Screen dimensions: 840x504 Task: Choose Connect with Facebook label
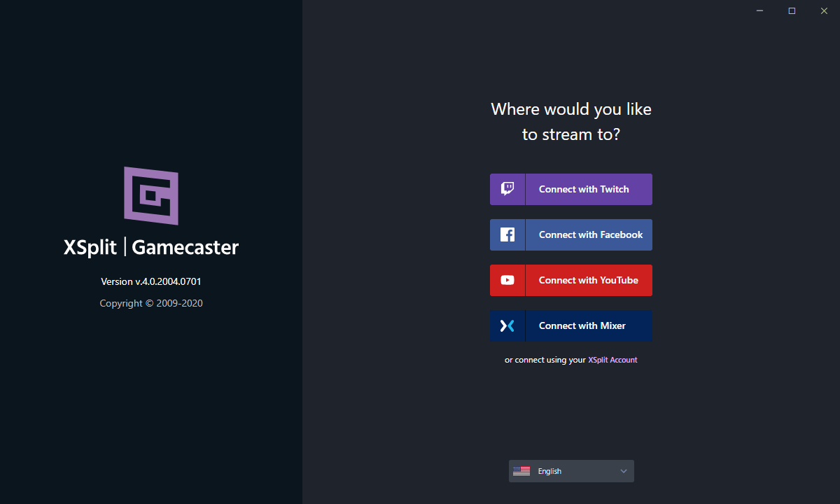coord(591,234)
